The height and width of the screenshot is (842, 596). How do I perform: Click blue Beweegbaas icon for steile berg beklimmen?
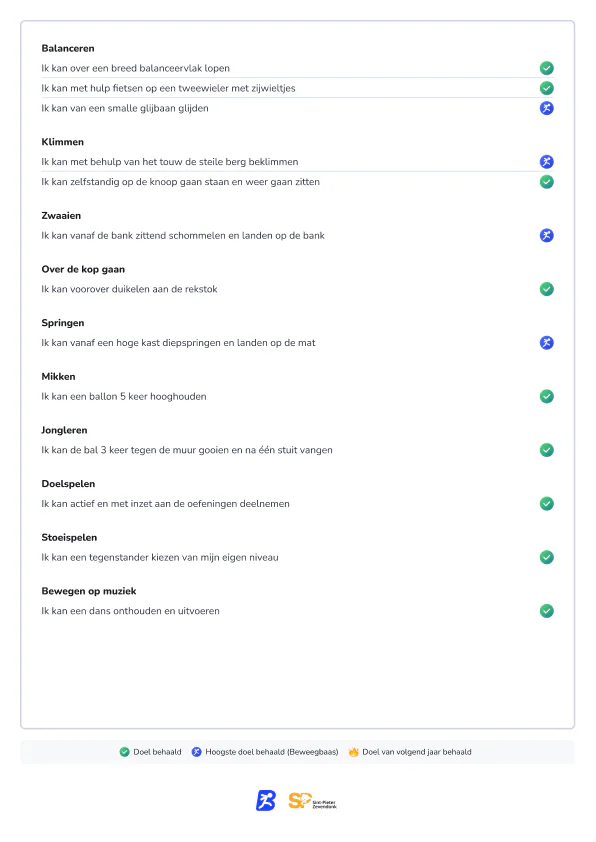point(547,162)
